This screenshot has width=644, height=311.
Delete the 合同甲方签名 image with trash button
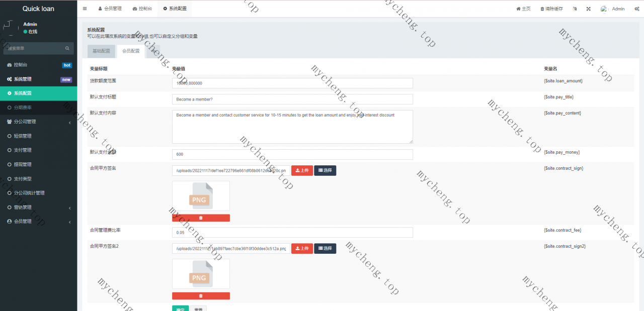(x=201, y=218)
